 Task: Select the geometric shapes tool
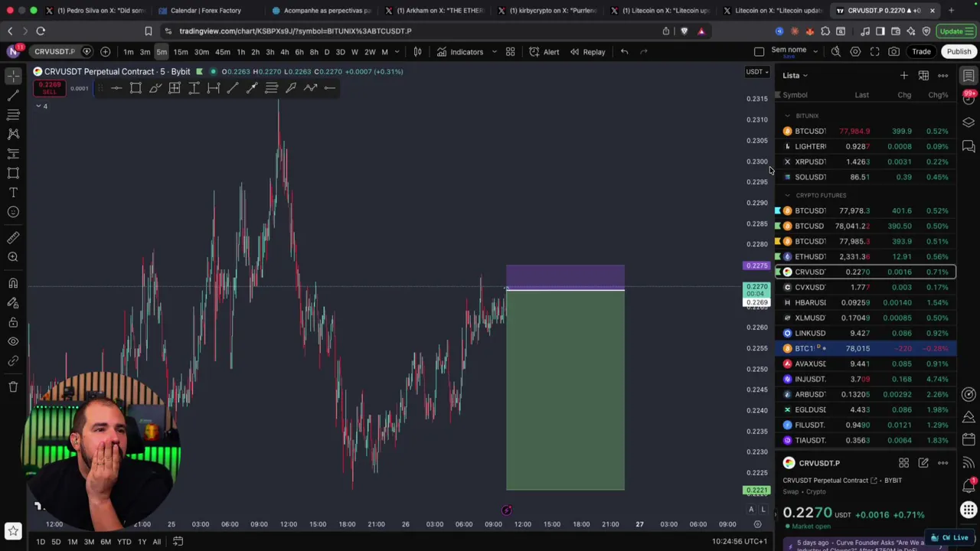point(13,173)
